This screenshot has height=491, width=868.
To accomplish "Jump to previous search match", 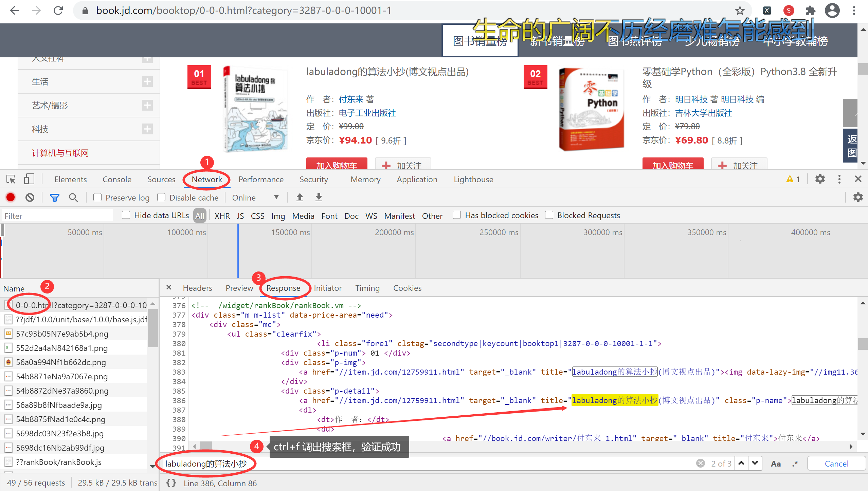I will coord(741,463).
